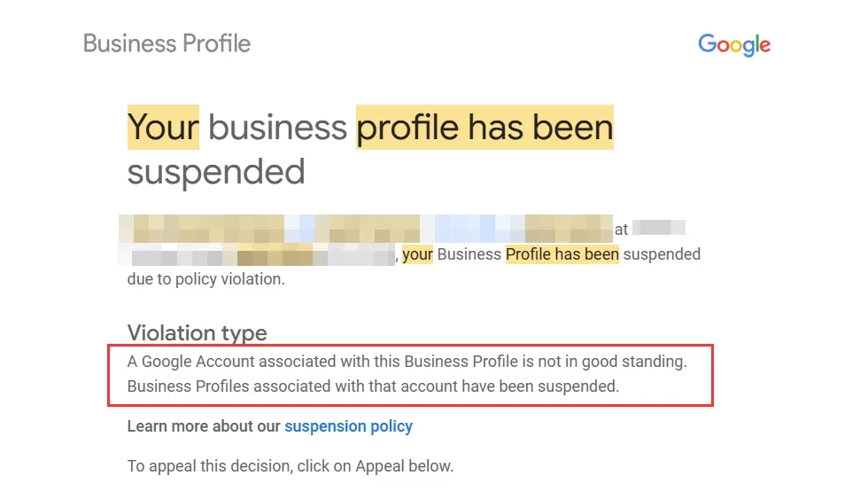Click highlighted "Profile has been" in body

562,254
